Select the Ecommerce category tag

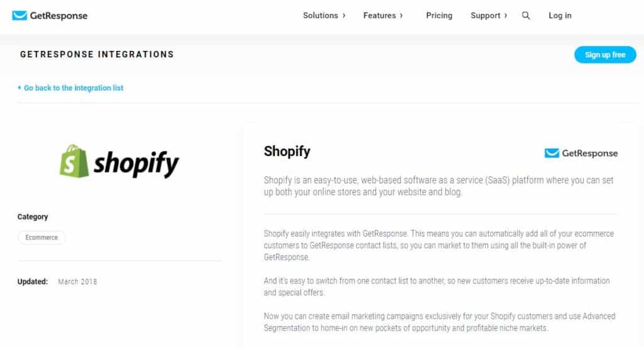(42, 237)
